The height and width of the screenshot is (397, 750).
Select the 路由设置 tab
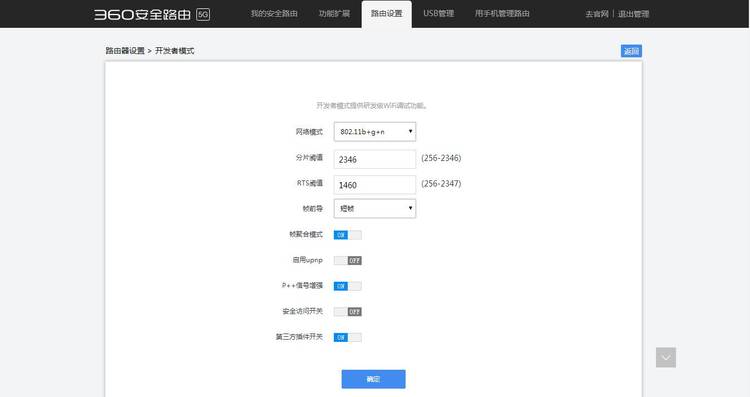tap(386, 14)
